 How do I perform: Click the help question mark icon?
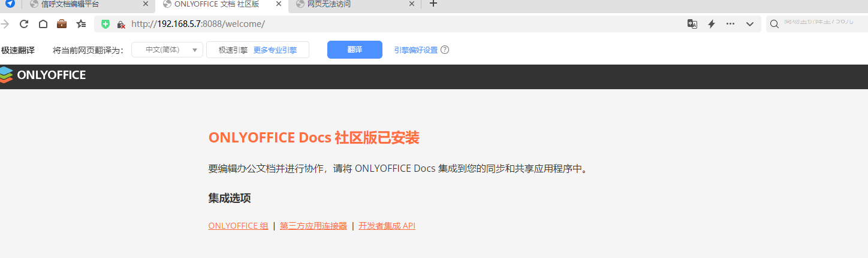pyautogui.click(x=445, y=50)
